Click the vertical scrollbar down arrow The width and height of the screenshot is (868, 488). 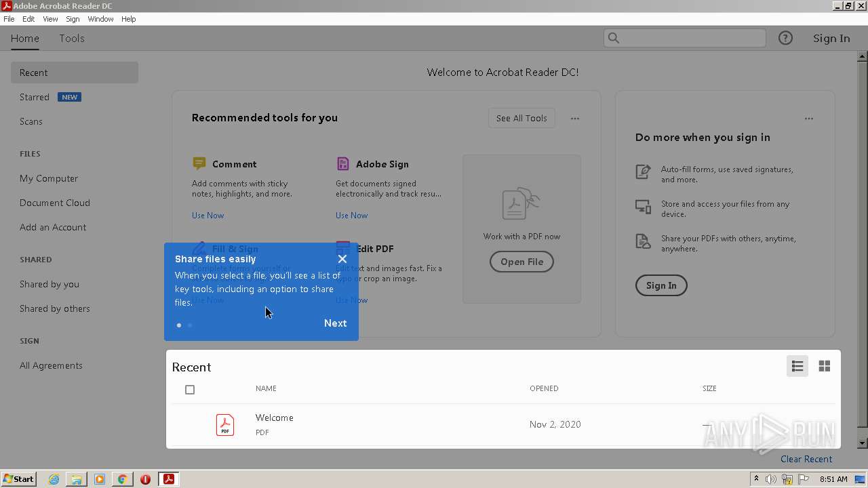coord(863,443)
